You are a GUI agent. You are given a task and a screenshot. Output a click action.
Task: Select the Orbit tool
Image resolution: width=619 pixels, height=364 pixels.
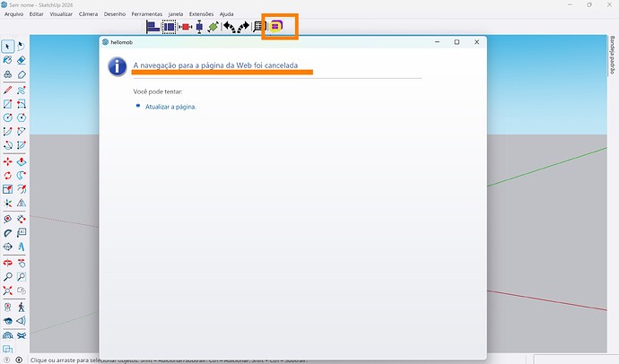7,262
